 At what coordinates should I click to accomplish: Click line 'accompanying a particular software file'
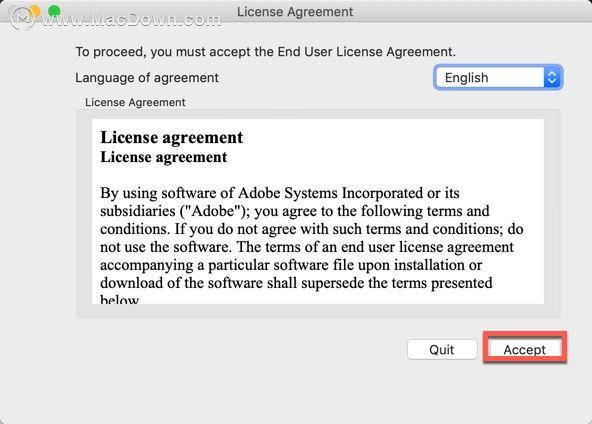point(291,265)
